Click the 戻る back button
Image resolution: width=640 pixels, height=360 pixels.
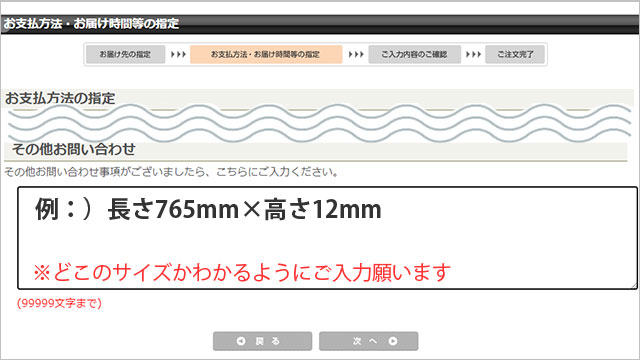(262, 341)
